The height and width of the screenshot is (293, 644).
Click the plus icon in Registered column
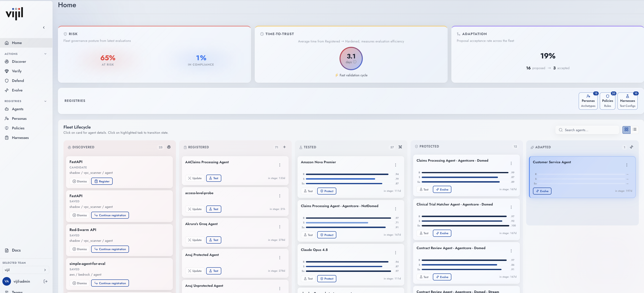pos(284,147)
